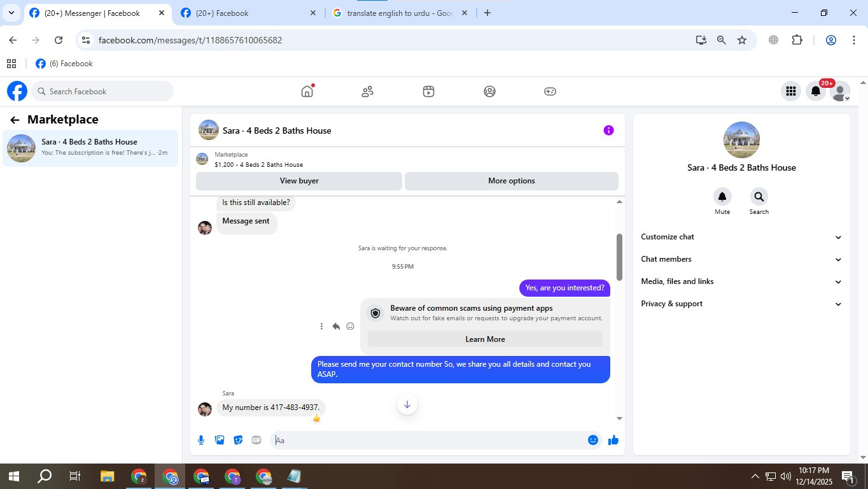Image resolution: width=868 pixels, height=489 pixels.
Task: Open the browser tab search dropdown arrow
Action: pyautogui.click(x=11, y=13)
